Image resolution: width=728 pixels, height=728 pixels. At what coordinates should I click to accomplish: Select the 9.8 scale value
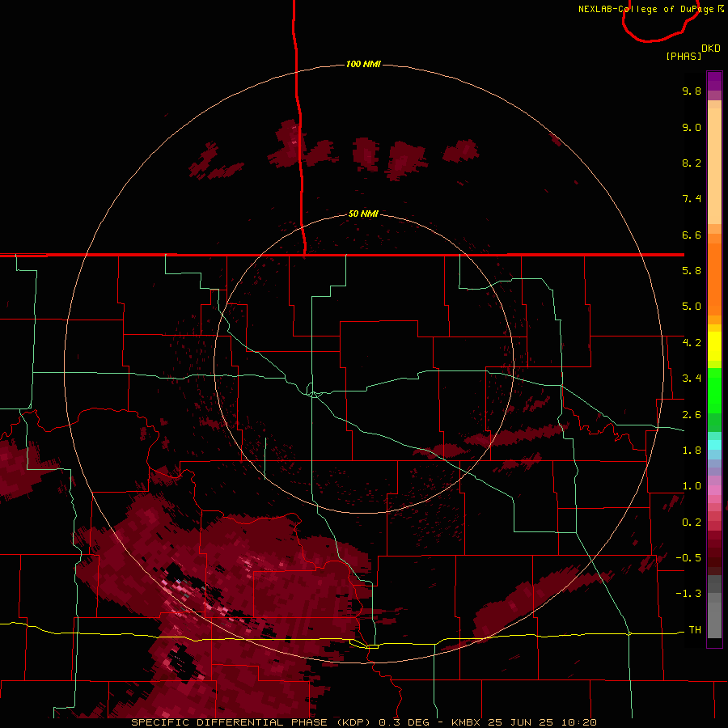click(692, 91)
